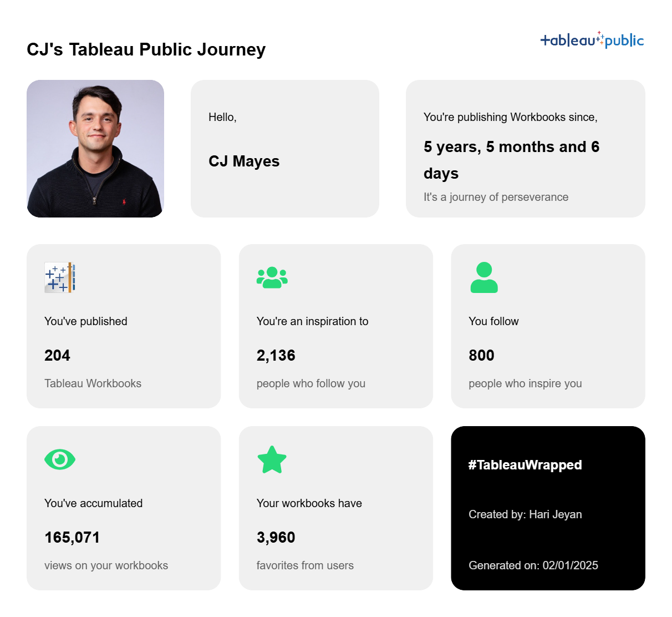The width and height of the screenshot is (672, 617).
Task: Click the #TableauWrapped hashtag
Action: tap(525, 465)
